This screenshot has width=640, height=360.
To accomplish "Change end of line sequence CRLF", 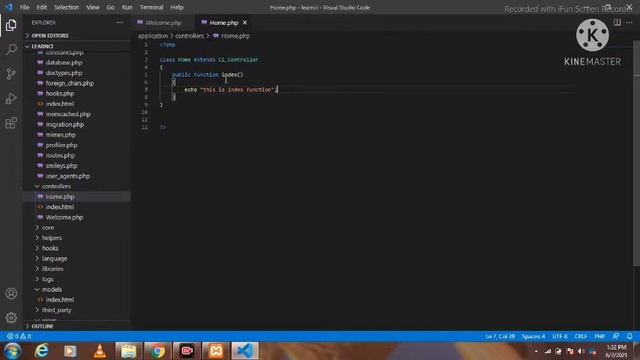I will coord(581,336).
